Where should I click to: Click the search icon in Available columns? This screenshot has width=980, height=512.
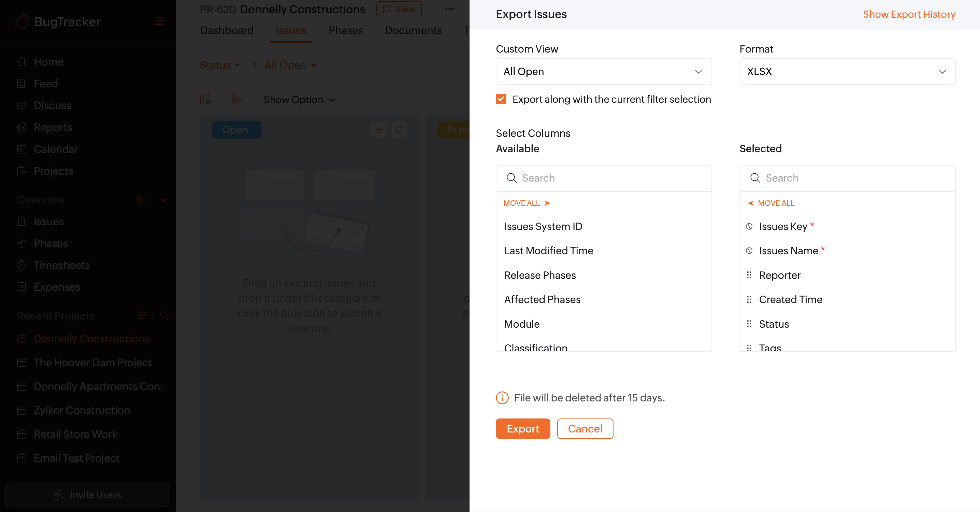[x=511, y=178]
